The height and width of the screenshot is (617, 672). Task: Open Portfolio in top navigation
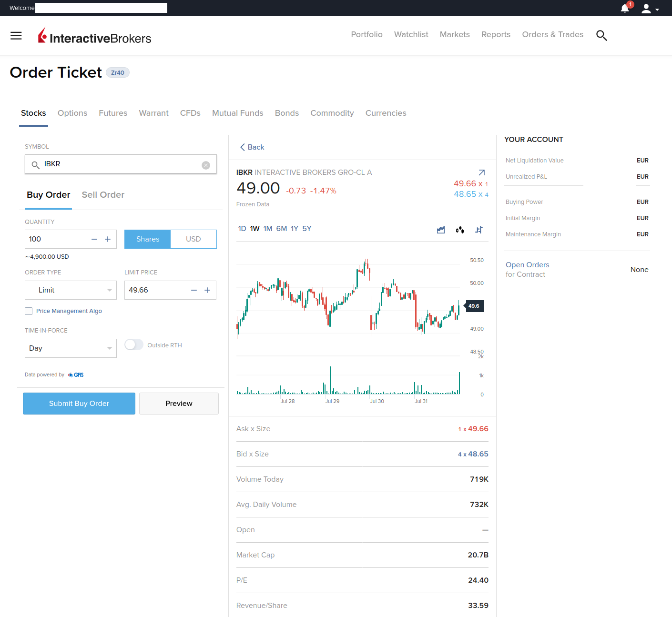[367, 35]
